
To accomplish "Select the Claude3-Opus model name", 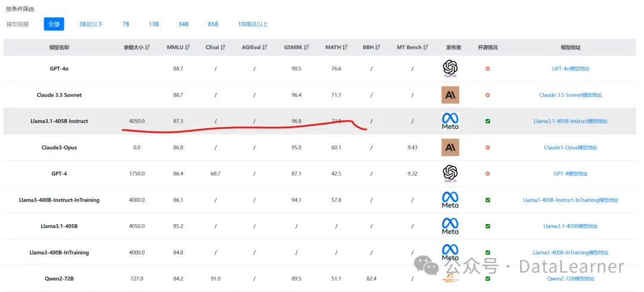I will tap(59, 147).
